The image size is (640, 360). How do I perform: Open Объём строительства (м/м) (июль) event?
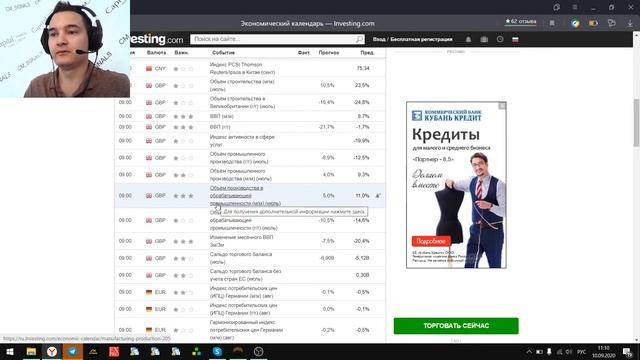[x=242, y=85]
